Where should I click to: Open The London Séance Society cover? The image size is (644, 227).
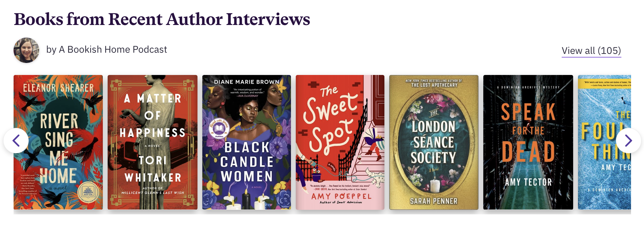pos(434,142)
